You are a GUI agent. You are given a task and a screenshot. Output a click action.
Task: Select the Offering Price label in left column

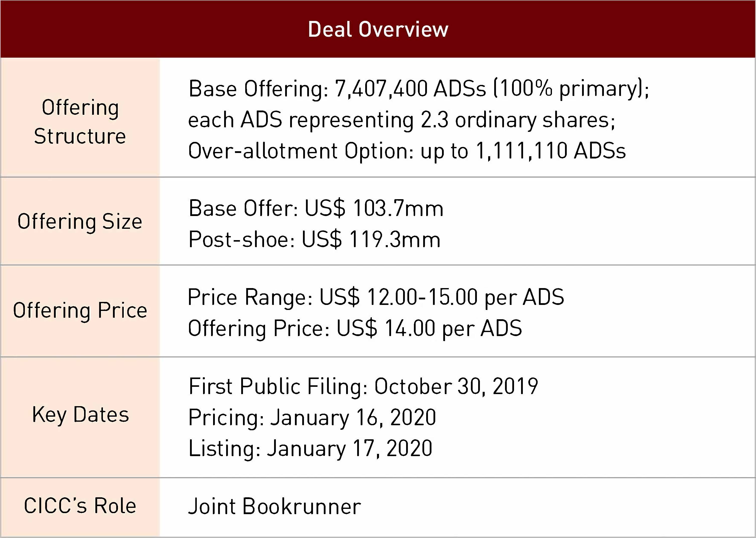point(80,310)
